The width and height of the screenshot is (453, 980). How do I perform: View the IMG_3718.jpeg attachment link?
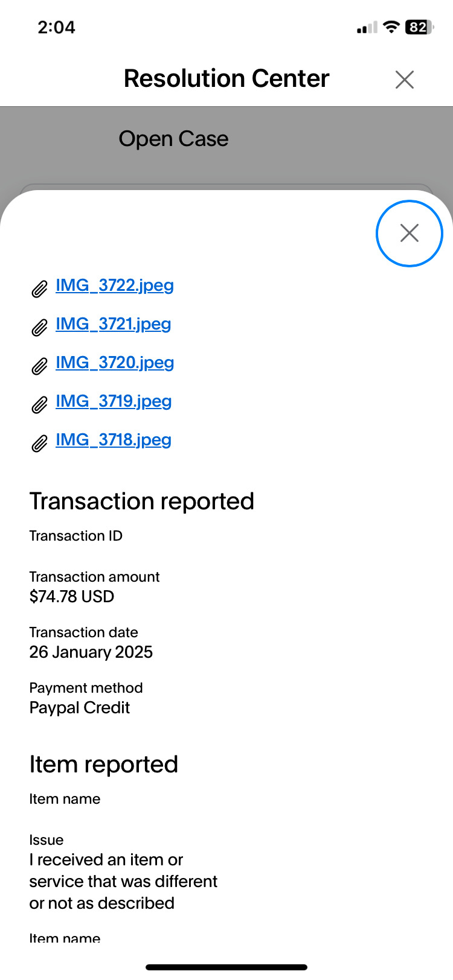pyautogui.click(x=114, y=440)
